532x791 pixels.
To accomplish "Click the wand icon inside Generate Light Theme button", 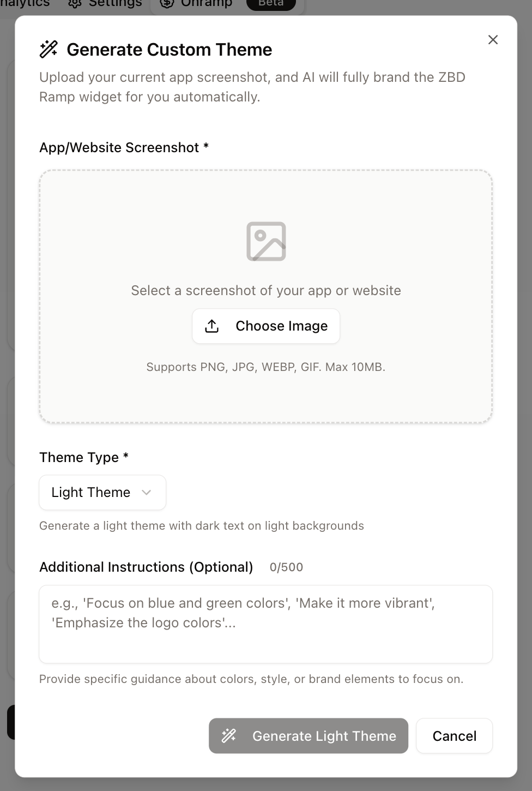I will [x=229, y=736].
